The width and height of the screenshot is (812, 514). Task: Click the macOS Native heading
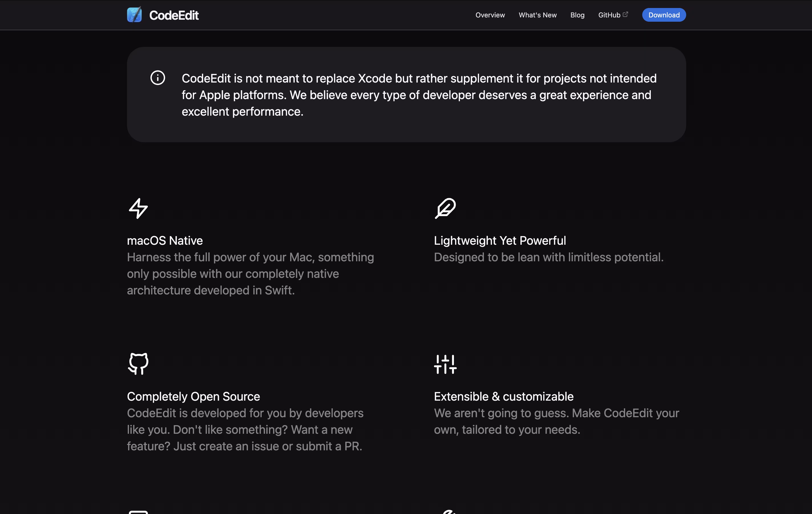click(165, 241)
